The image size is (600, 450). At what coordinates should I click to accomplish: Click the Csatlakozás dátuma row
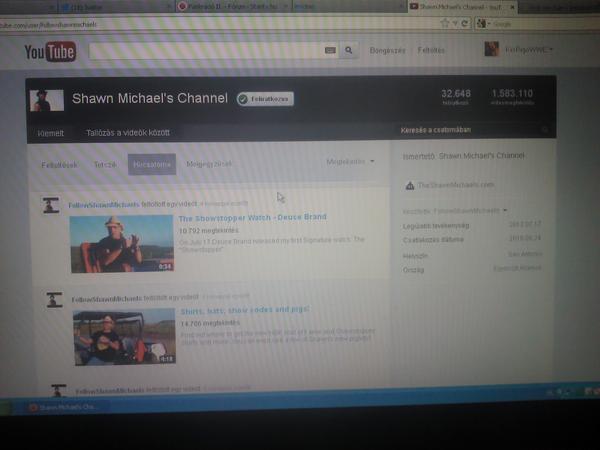pos(472,240)
